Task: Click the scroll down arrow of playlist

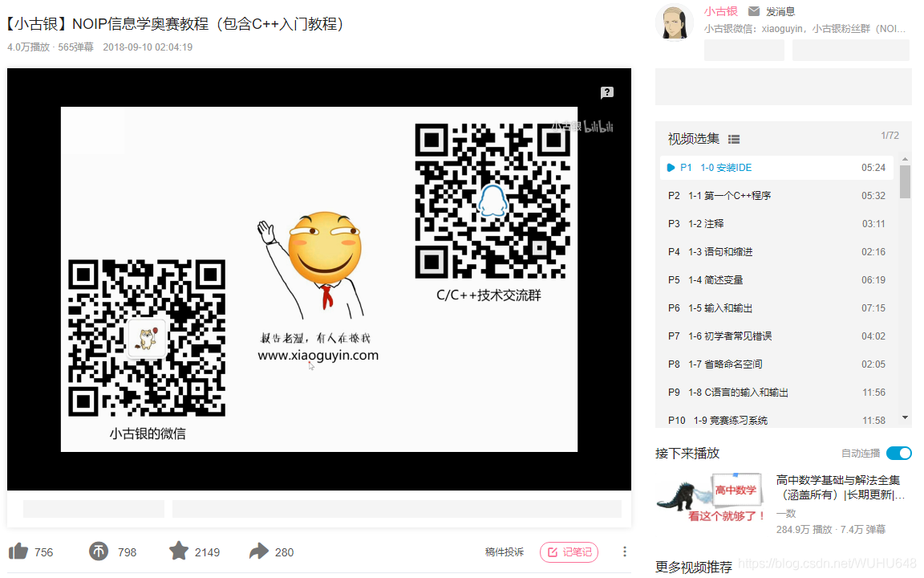Action: tap(905, 417)
